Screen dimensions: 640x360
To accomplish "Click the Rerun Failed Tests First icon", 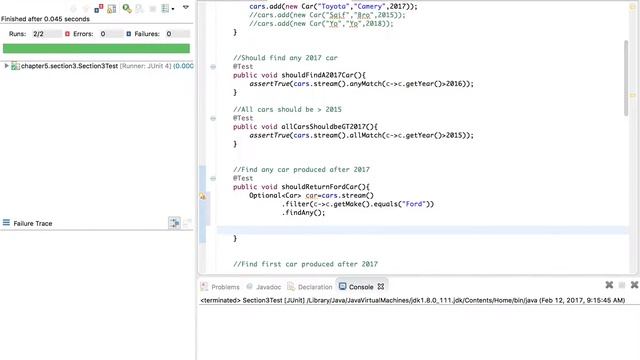I will click(140, 9).
